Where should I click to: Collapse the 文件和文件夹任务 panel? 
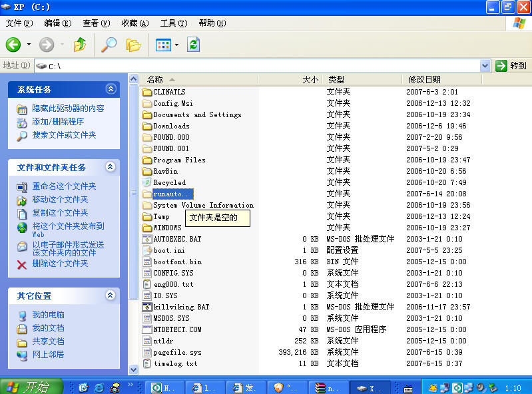pyautogui.click(x=111, y=167)
